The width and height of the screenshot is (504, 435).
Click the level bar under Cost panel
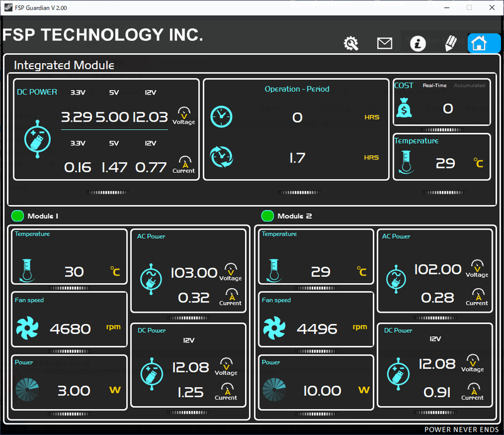point(442,130)
